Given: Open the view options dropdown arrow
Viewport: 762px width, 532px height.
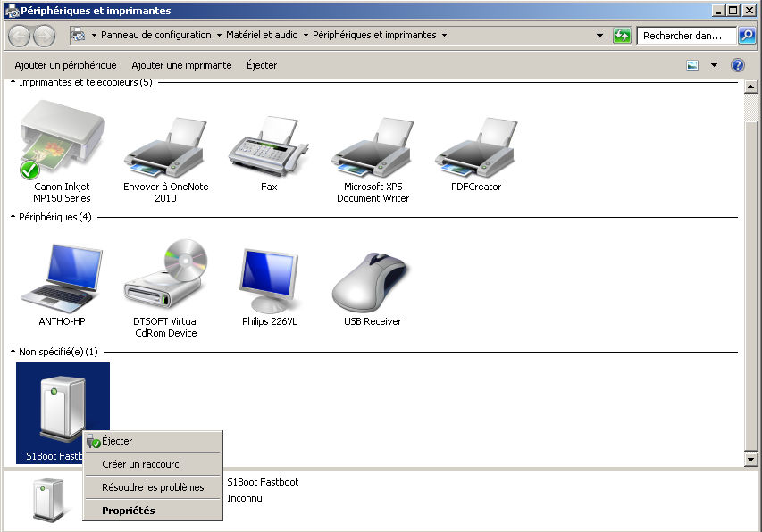Looking at the screenshot, I should (714, 65).
